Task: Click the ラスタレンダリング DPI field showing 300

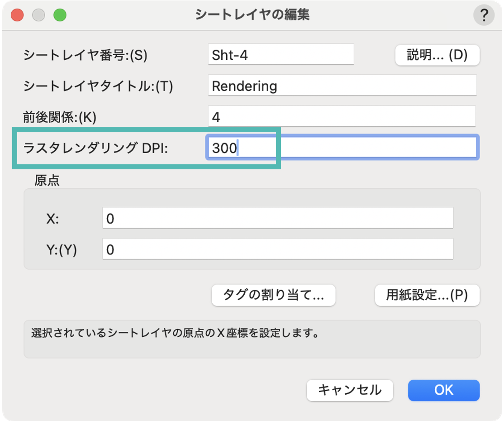Action: coord(342,148)
